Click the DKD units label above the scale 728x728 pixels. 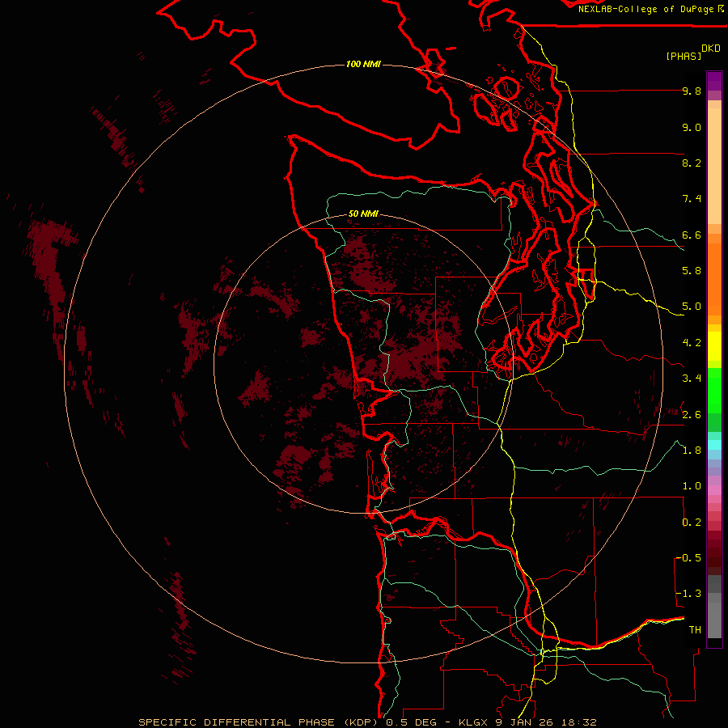pyautogui.click(x=710, y=49)
